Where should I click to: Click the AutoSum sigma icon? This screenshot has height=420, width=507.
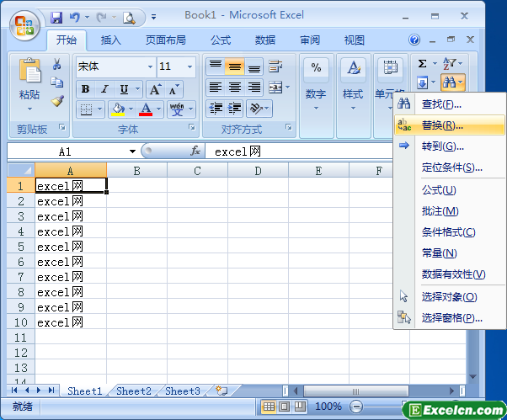[422, 63]
